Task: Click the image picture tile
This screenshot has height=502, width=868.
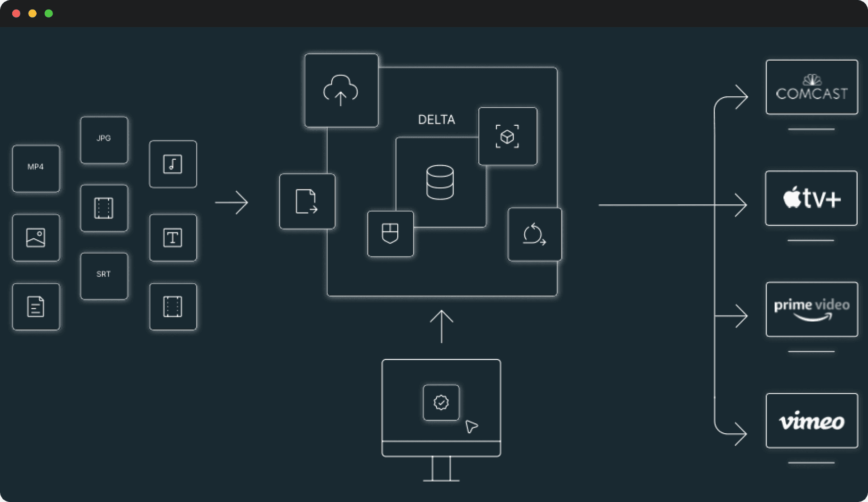Action: [36, 237]
